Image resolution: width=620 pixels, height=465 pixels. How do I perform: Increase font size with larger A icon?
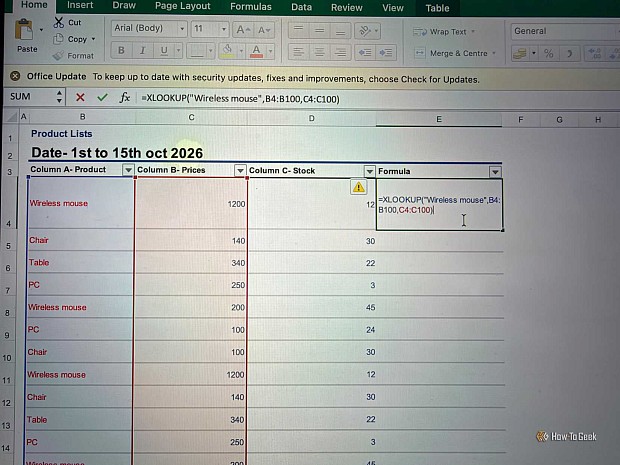coord(243,30)
